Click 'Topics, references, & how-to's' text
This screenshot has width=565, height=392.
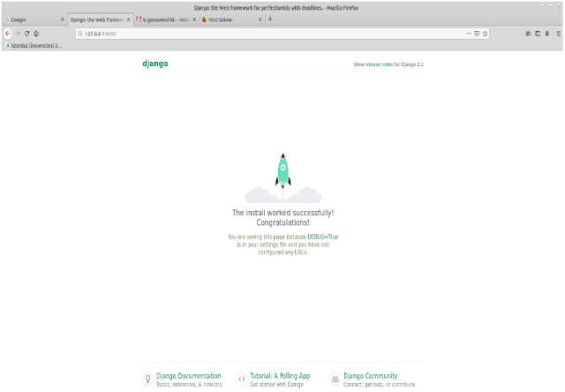click(189, 385)
